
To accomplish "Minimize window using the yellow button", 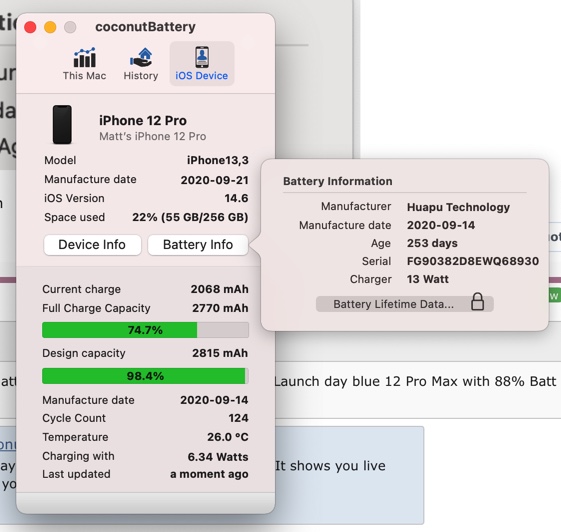I will click(50, 27).
